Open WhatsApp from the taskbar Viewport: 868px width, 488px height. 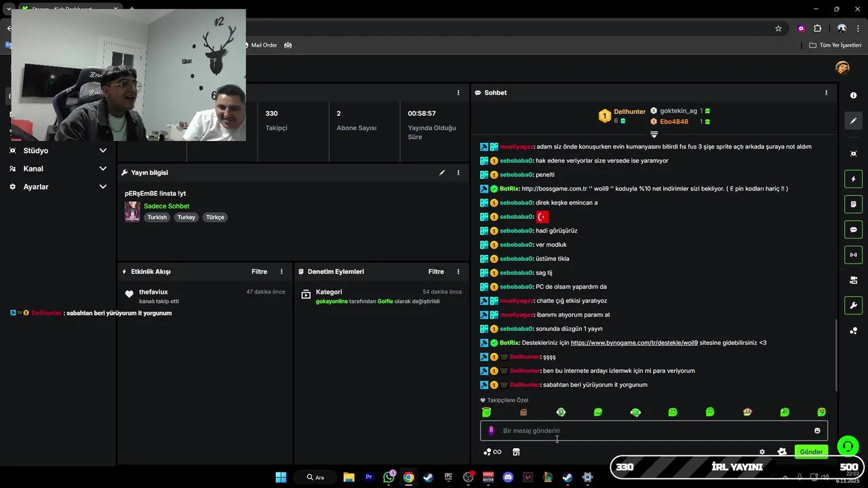pyautogui.click(x=389, y=477)
